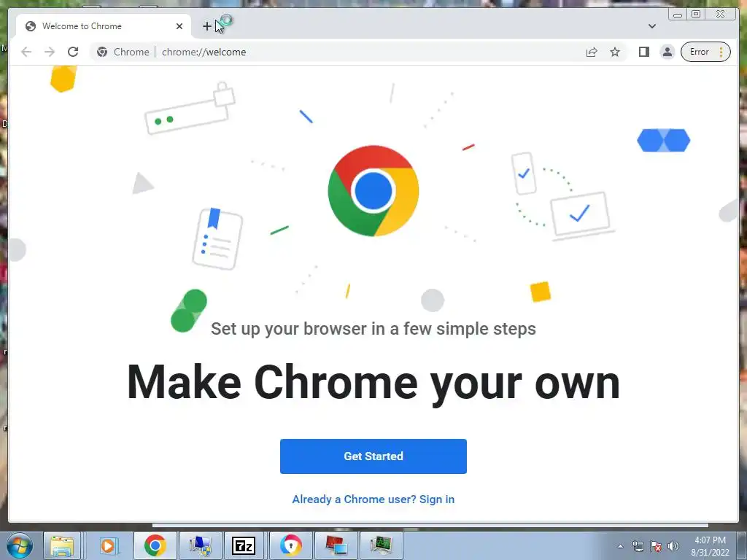Open a new tab with the plus icon

[x=206, y=26]
